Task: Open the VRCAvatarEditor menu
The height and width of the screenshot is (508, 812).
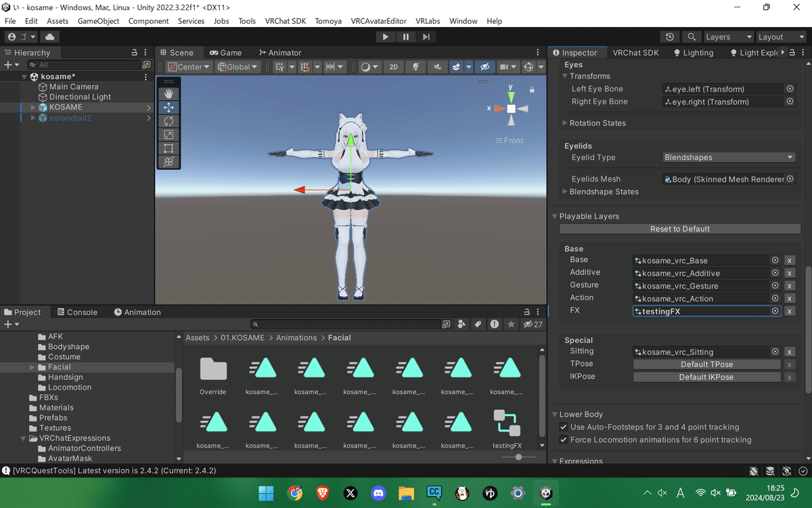Action: [x=379, y=21]
